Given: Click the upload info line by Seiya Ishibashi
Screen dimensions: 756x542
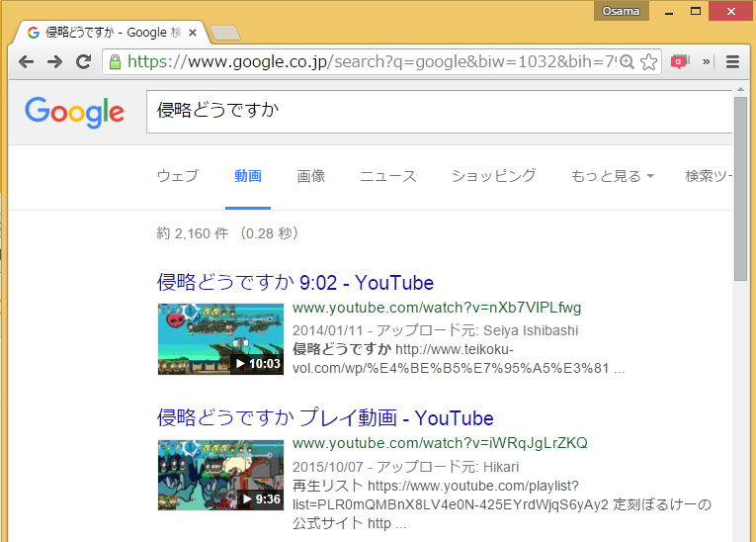Looking at the screenshot, I should click(436, 330).
